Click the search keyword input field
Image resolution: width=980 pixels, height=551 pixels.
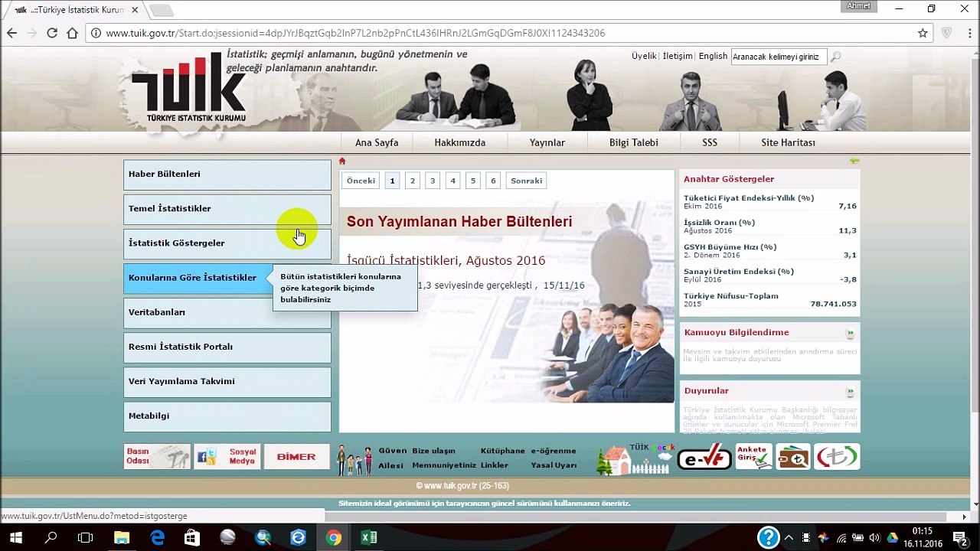[x=779, y=57]
